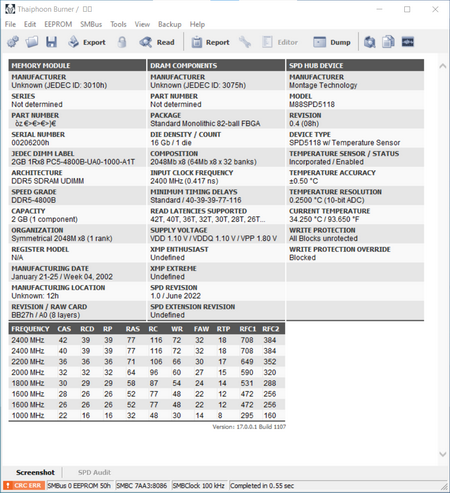Click the padlock write protection icon
Viewport: 450px width, 493px height.
pos(122,42)
